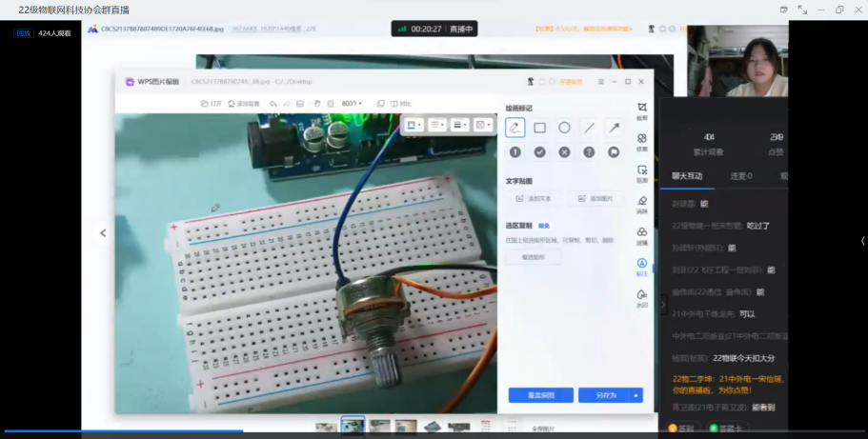The width and height of the screenshot is (868, 439).
Task: Click 对比 compare in the toolbar
Action: click(x=401, y=104)
